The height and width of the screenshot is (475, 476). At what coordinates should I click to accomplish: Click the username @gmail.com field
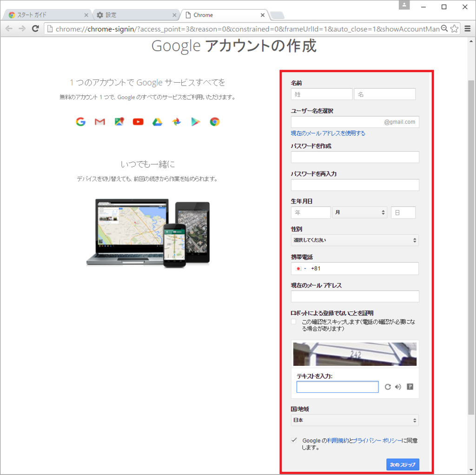click(x=355, y=122)
